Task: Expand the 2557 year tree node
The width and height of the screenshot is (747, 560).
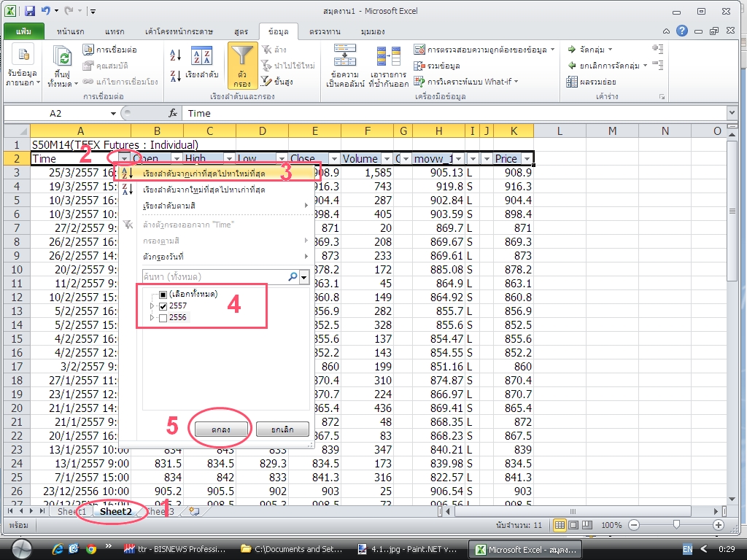Action: [152, 306]
